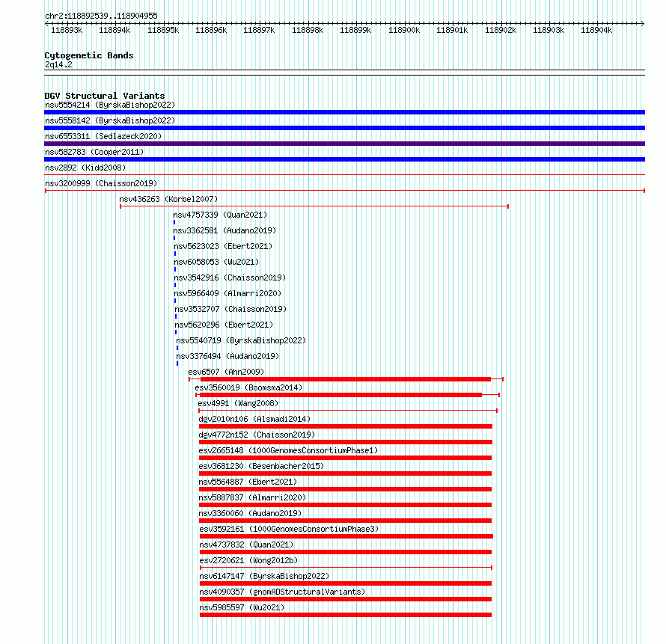
Task: Open esv2720621 (Wong2012b) label
Action: pyautogui.click(x=248, y=560)
